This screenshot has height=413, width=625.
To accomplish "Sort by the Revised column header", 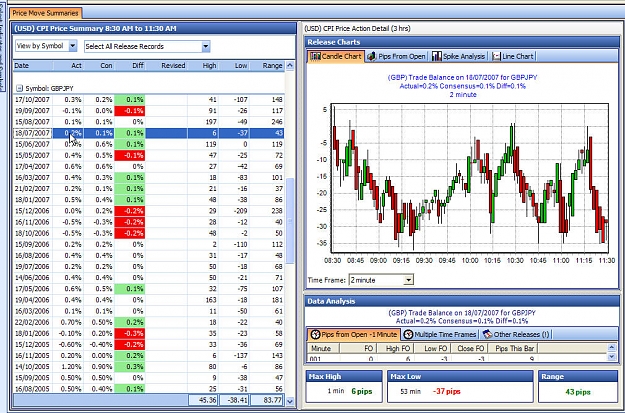I will click(x=166, y=65).
